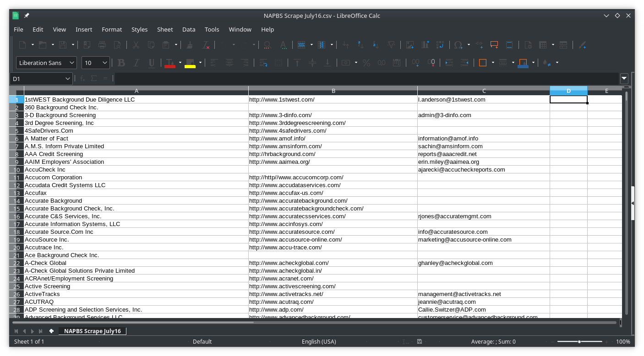
Task: Select row 10 header
Action: (x=16, y=170)
